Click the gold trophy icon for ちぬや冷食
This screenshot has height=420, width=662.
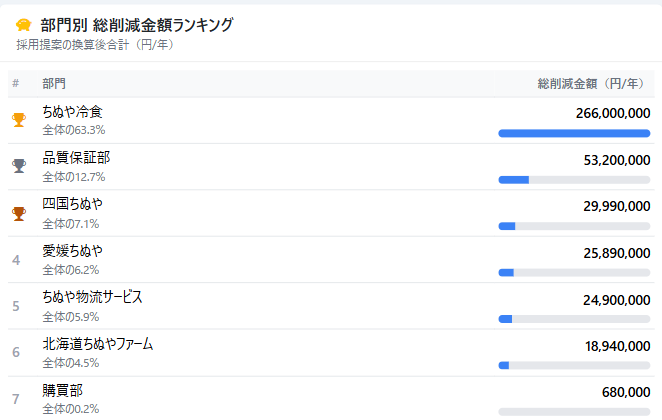(x=19, y=120)
